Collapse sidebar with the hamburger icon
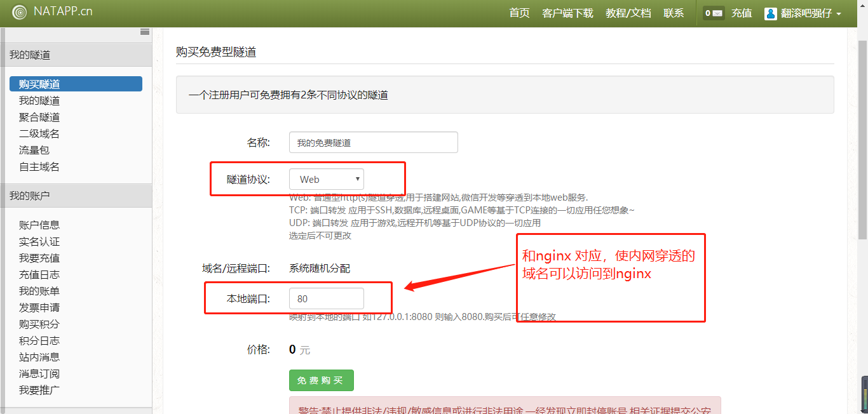 pyautogui.click(x=145, y=32)
